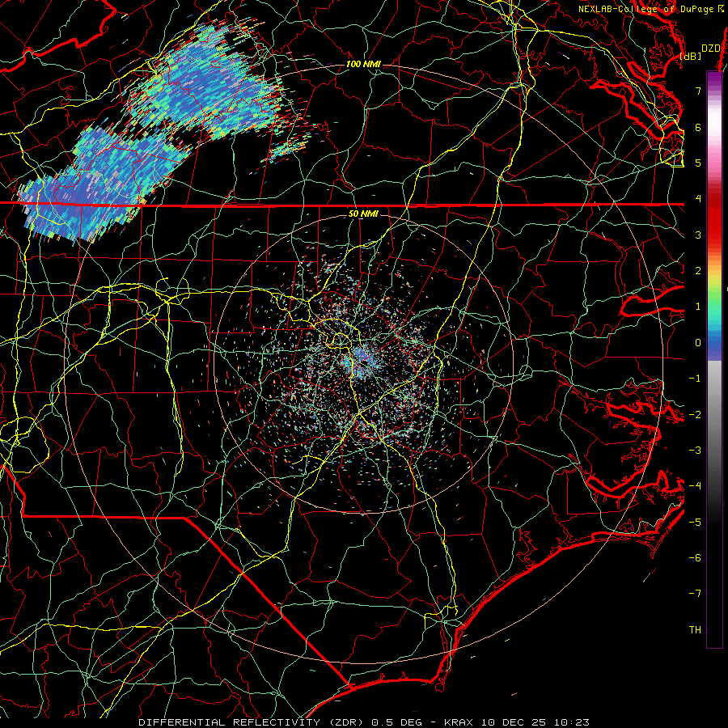Image resolution: width=728 pixels, height=728 pixels.
Task: Click the ZDR color scale bar
Action: 714,359
